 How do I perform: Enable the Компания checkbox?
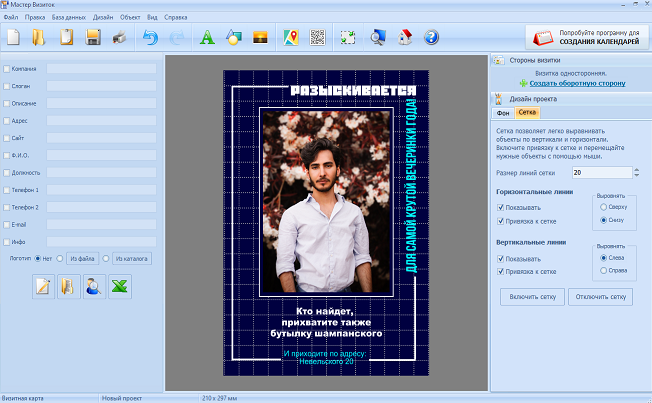pyautogui.click(x=7, y=69)
